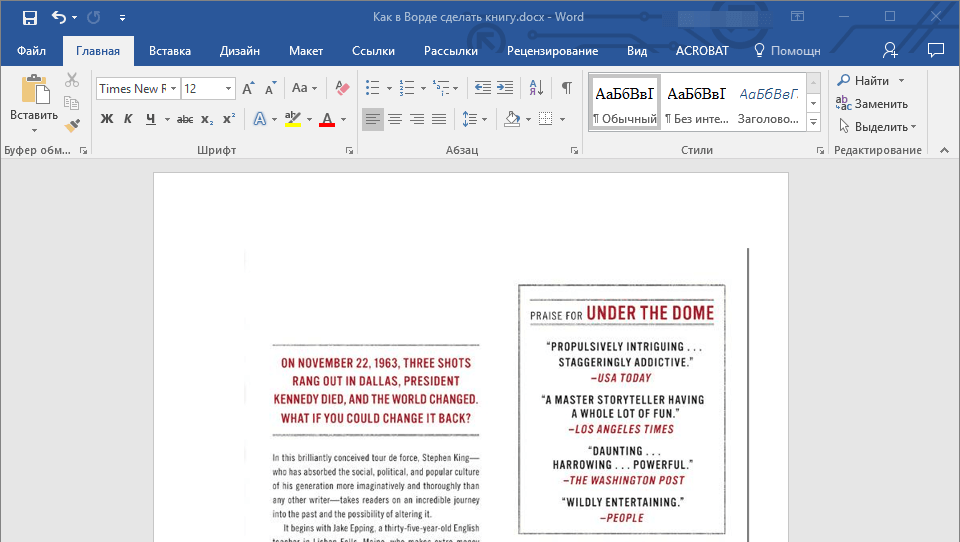Image resolution: width=960 pixels, height=542 pixels.
Task: Increase indent in the paragraph group
Action: [505, 88]
